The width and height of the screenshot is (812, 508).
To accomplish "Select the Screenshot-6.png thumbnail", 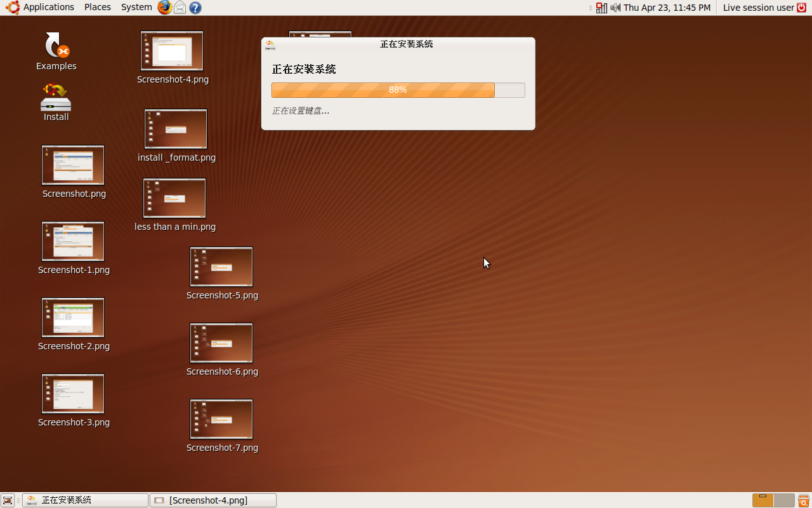I will point(221,343).
